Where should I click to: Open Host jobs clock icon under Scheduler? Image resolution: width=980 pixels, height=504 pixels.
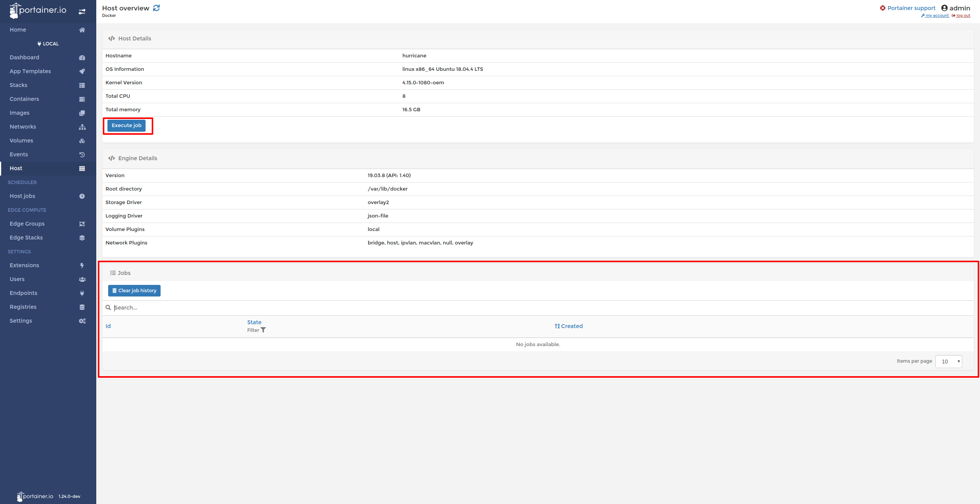point(82,196)
